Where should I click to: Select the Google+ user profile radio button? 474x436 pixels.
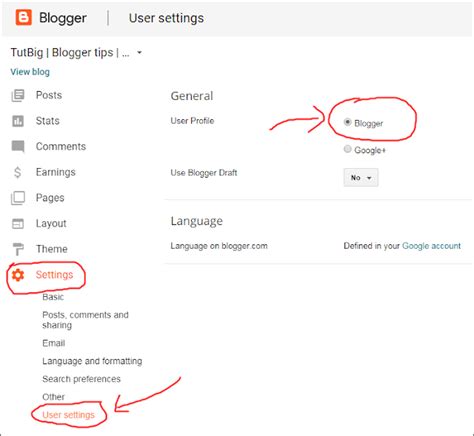tap(347, 149)
